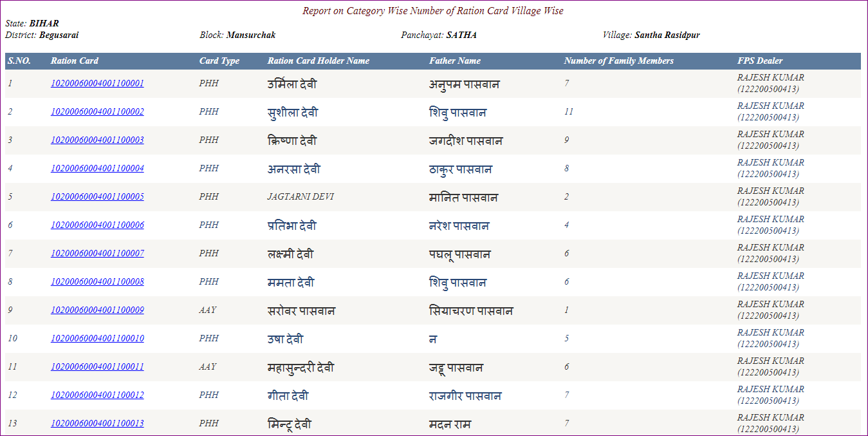Click the S.NO. column header
This screenshot has height=436, width=868.
pos(19,61)
